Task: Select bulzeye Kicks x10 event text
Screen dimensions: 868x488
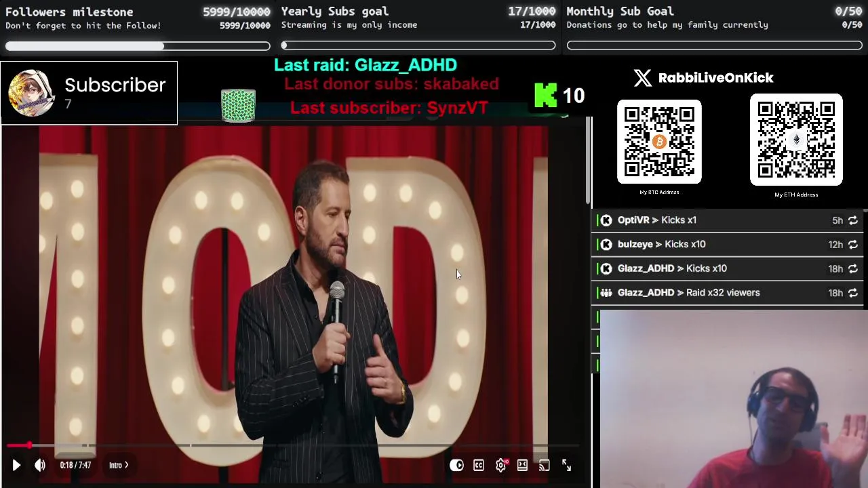Action: tap(661, 245)
